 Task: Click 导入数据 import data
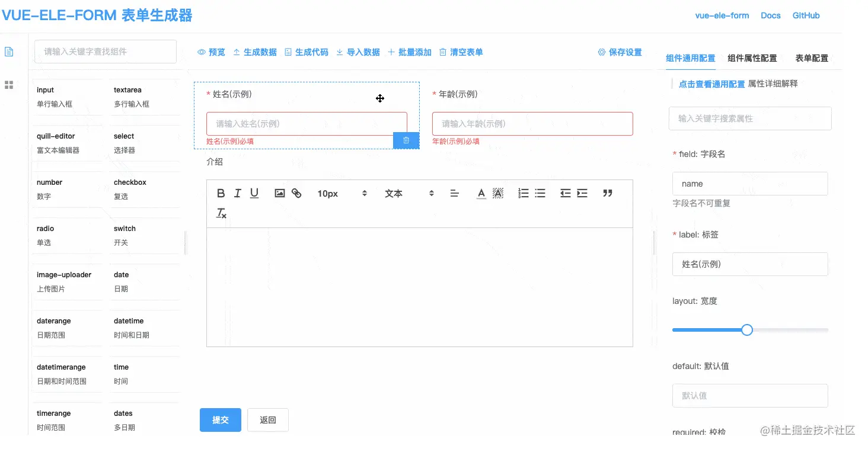coord(358,52)
